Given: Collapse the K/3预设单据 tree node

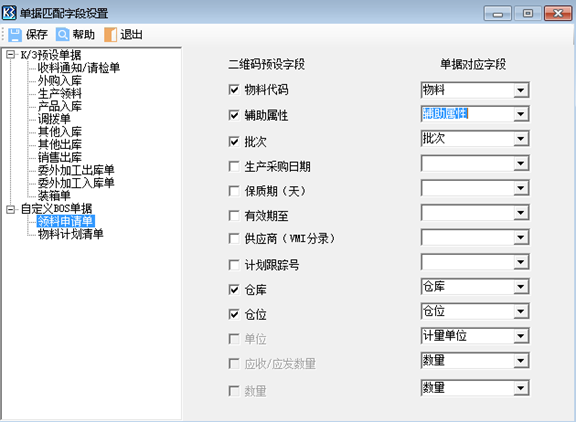Looking at the screenshot, I should pyautogui.click(x=11, y=55).
